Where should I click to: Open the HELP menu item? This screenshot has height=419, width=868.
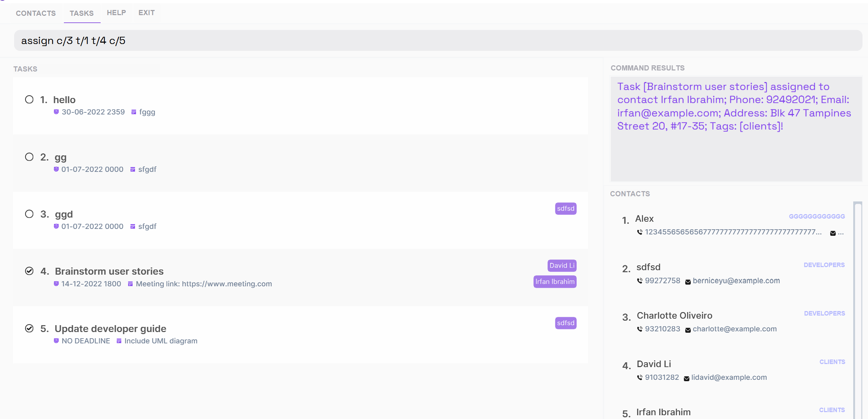pos(116,13)
